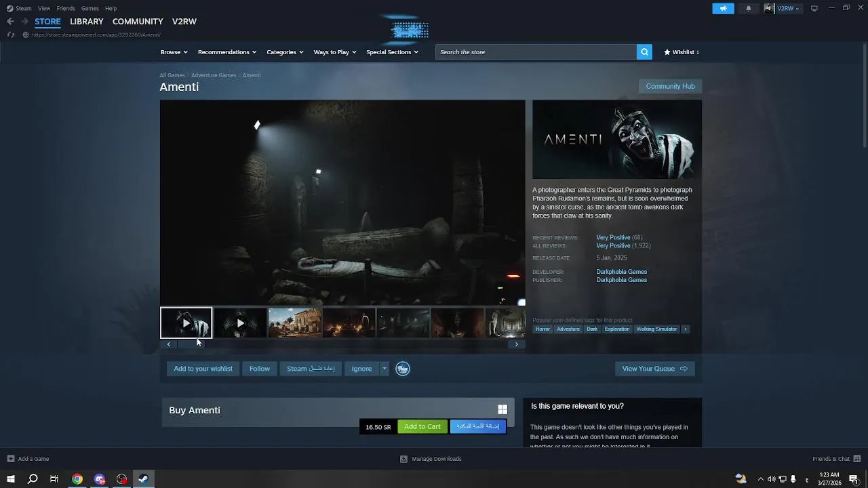Click the Steam Arabic-labeled button

[x=311, y=369]
